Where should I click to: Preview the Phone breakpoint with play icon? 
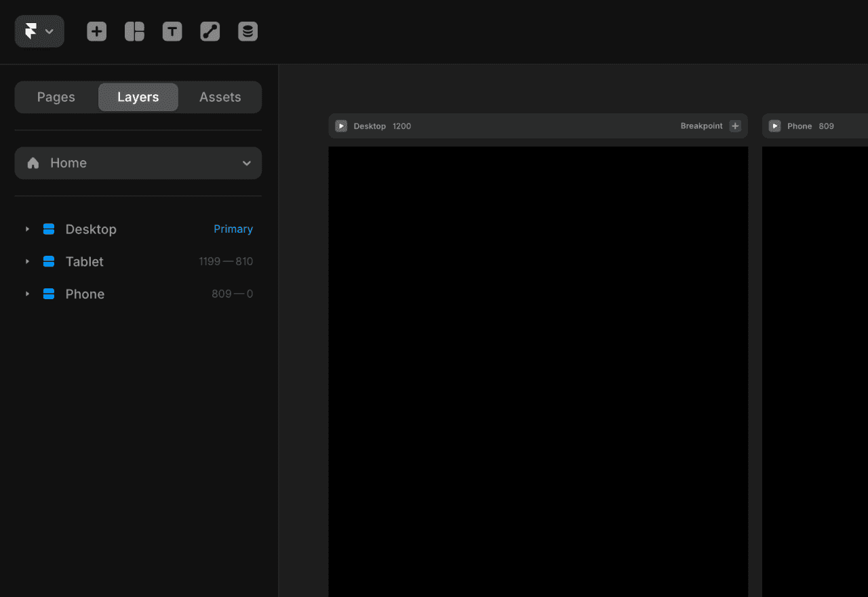tap(774, 126)
